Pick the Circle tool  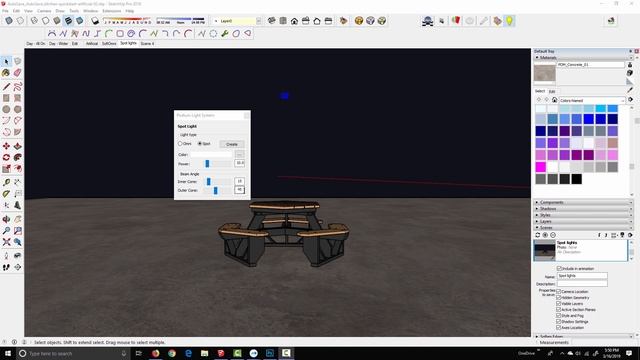[x=6, y=109]
